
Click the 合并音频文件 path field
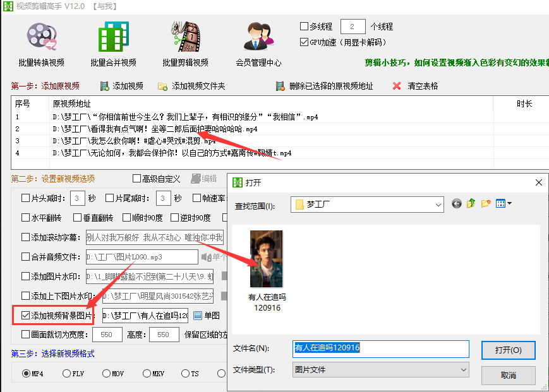pyautogui.click(x=142, y=257)
